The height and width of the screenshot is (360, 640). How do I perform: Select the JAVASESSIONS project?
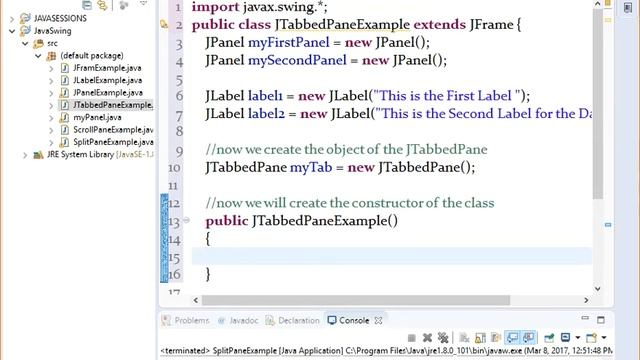click(x=60, y=18)
